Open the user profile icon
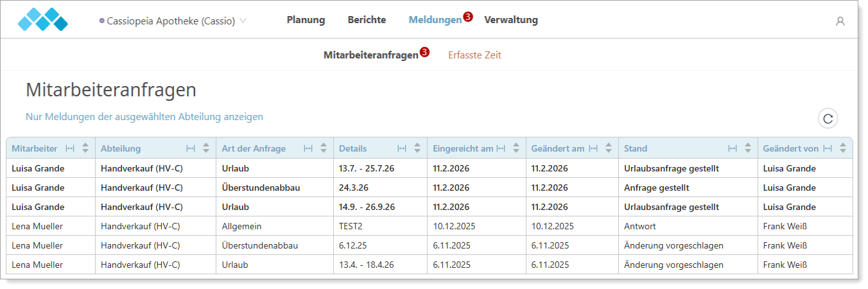Viewport: 868px width, 289px height. [840, 21]
